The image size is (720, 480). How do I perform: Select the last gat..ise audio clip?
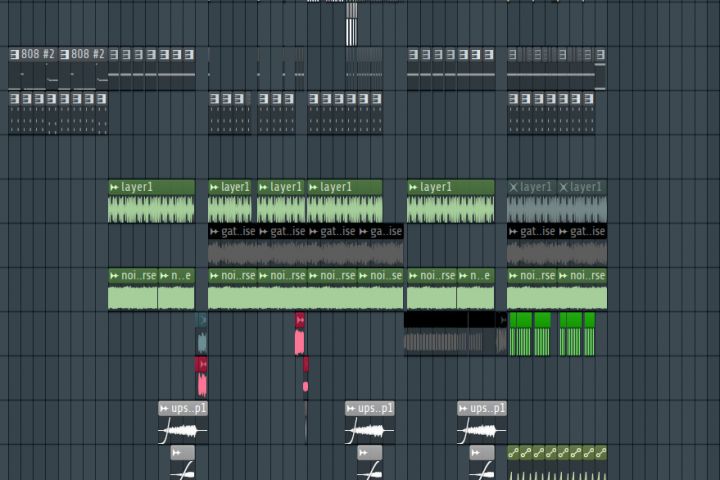[x=582, y=245]
